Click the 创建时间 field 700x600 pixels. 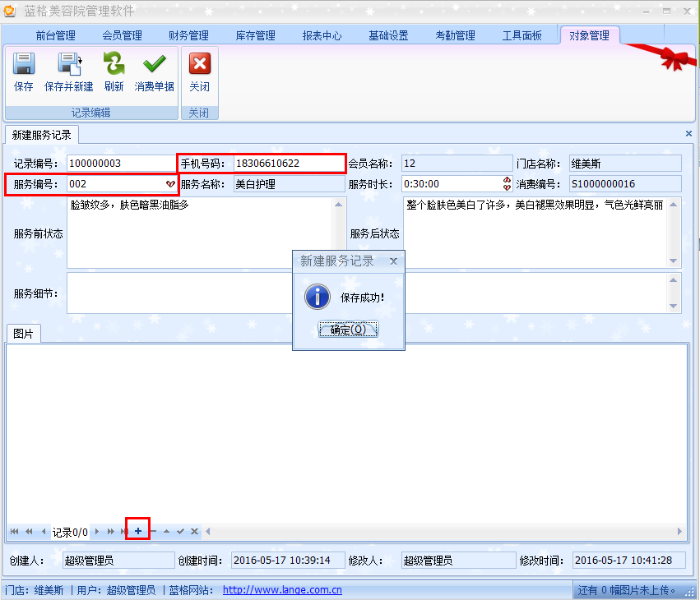[288, 561]
